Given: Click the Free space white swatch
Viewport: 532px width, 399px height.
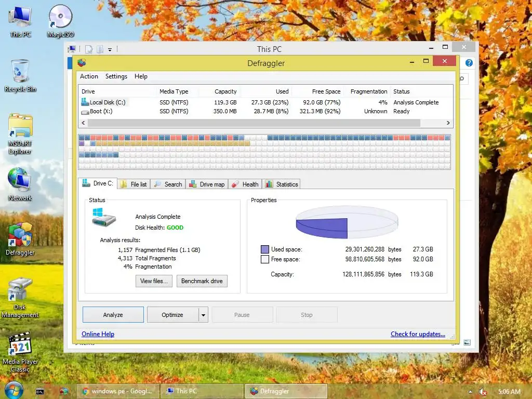Looking at the screenshot, I should pyautogui.click(x=265, y=259).
